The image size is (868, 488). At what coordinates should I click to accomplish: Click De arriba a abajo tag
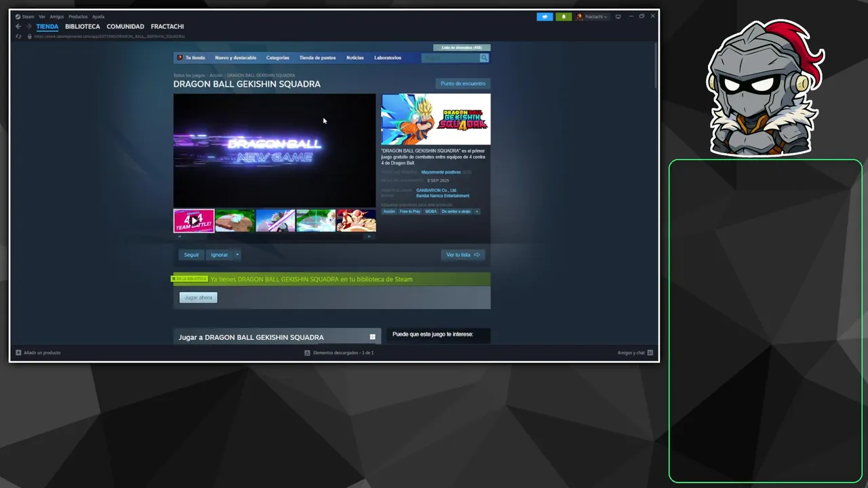click(x=456, y=211)
